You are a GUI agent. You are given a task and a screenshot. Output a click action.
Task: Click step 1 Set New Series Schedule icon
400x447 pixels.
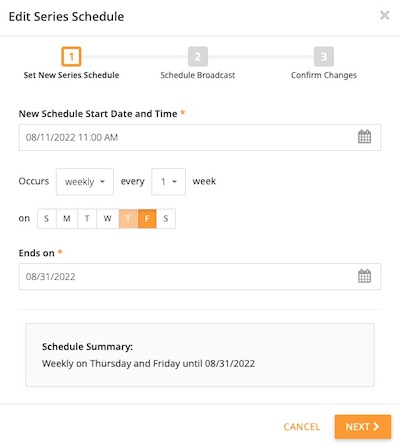[x=71, y=57]
